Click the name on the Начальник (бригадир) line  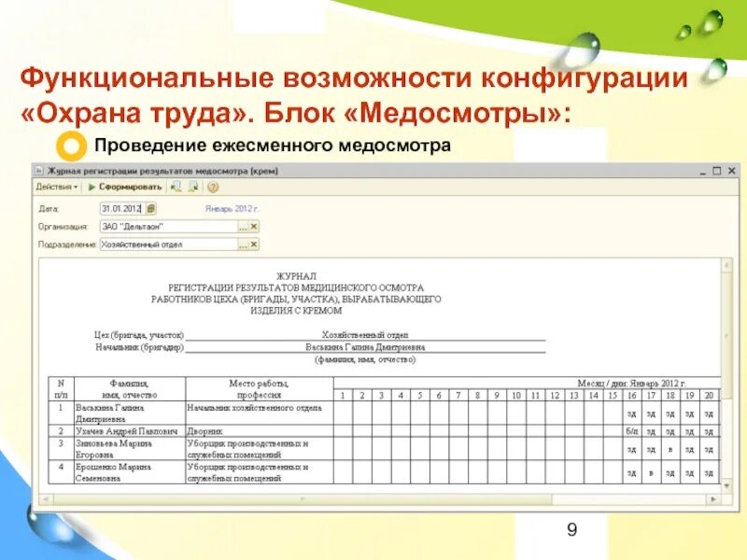pos(365,347)
